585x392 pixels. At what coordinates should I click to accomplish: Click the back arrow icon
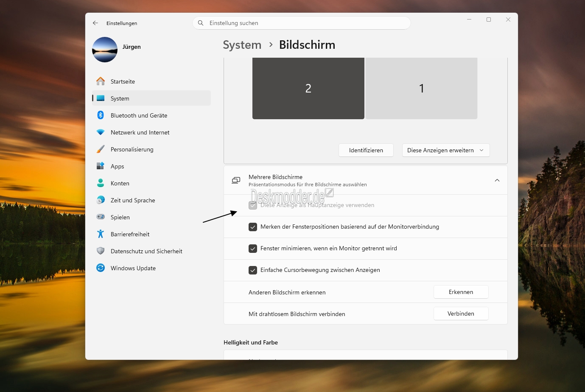pyautogui.click(x=95, y=23)
